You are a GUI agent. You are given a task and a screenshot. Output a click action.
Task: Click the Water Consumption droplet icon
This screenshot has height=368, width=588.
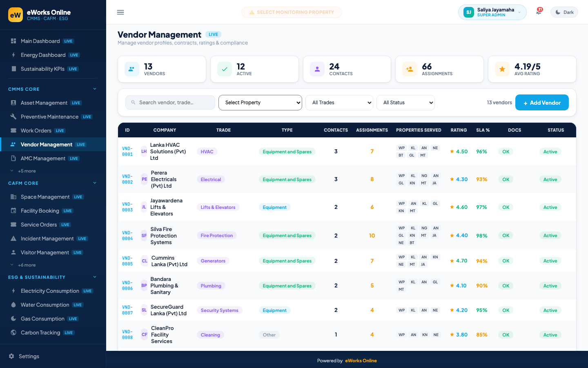coord(13,305)
